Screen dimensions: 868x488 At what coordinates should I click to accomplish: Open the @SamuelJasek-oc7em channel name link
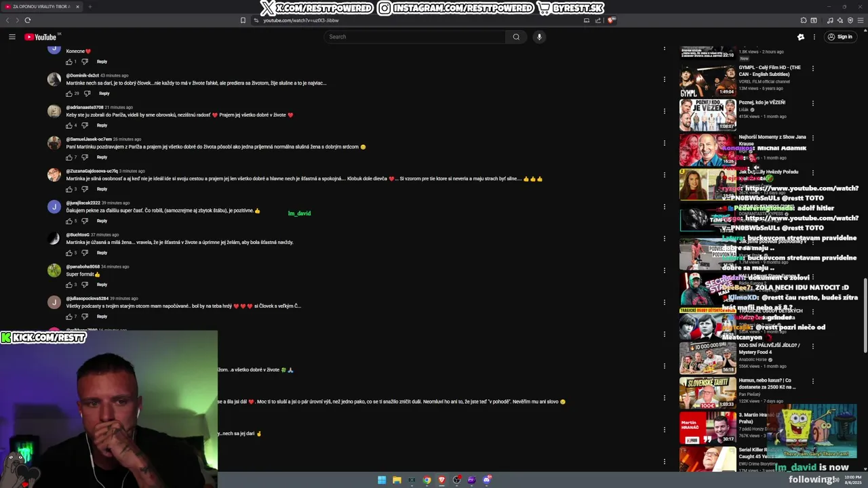[89, 139]
